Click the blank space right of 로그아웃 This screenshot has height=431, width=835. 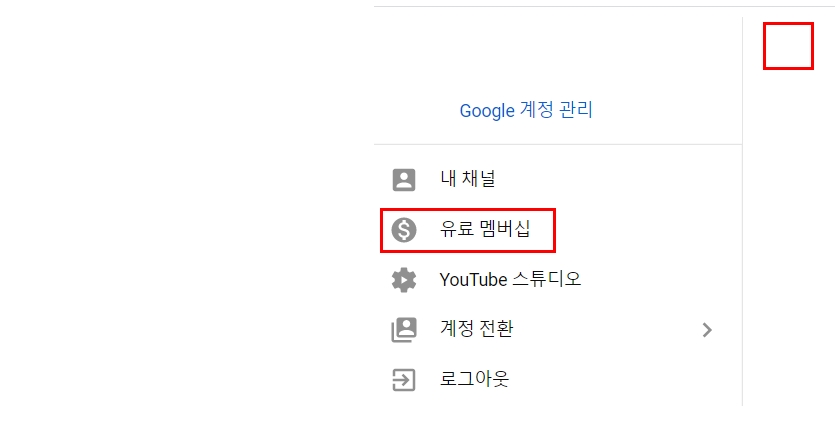point(626,380)
